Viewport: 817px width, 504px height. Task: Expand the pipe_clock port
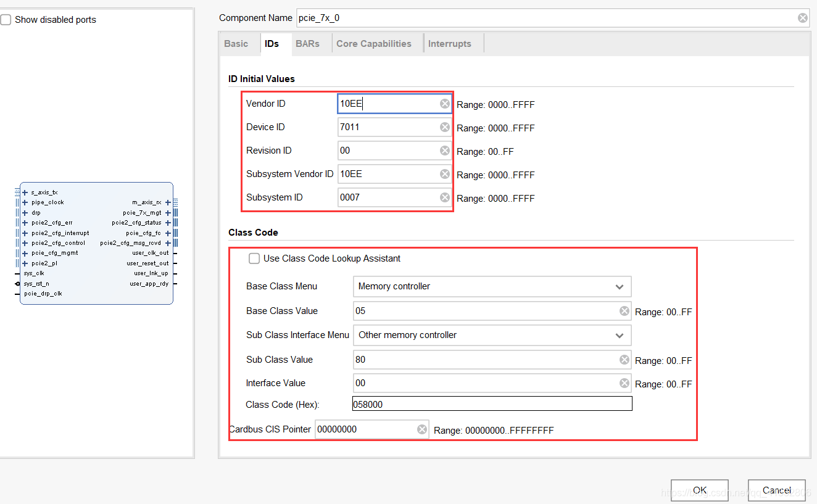tap(25, 202)
